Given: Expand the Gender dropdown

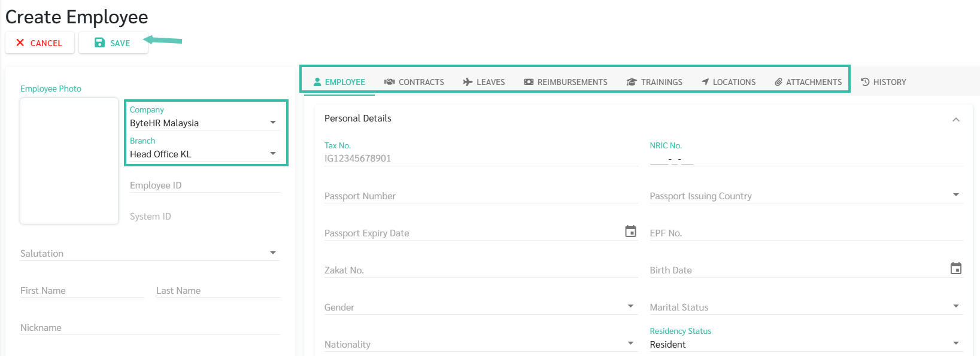Looking at the screenshot, I should [481, 307].
